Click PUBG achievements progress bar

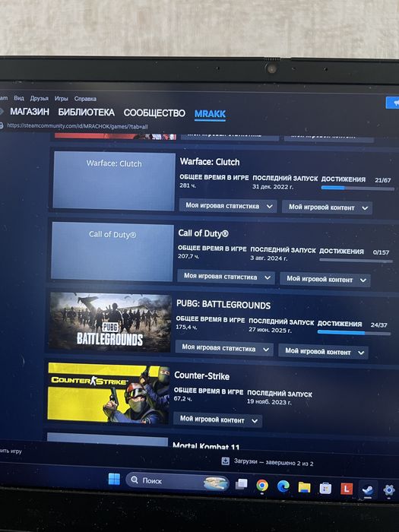click(x=354, y=333)
